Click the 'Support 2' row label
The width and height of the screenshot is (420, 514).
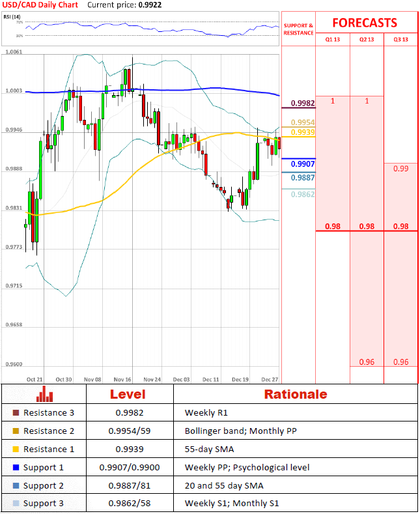point(44,486)
